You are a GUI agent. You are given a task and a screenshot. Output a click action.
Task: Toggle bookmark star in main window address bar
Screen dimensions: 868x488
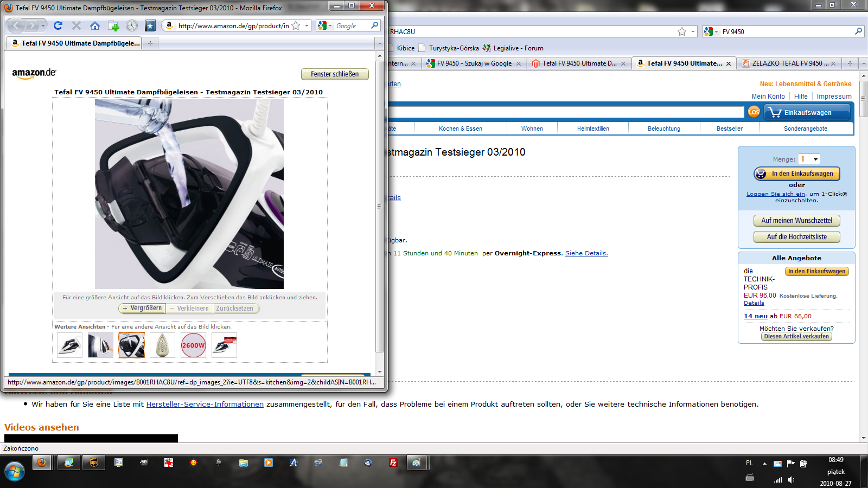(x=682, y=31)
